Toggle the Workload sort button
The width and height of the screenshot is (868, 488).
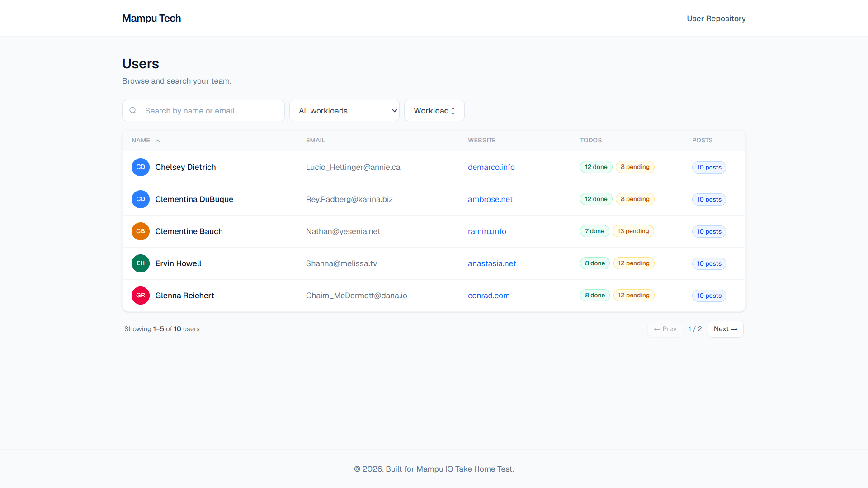pyautogui.click(x=434, y=111)
